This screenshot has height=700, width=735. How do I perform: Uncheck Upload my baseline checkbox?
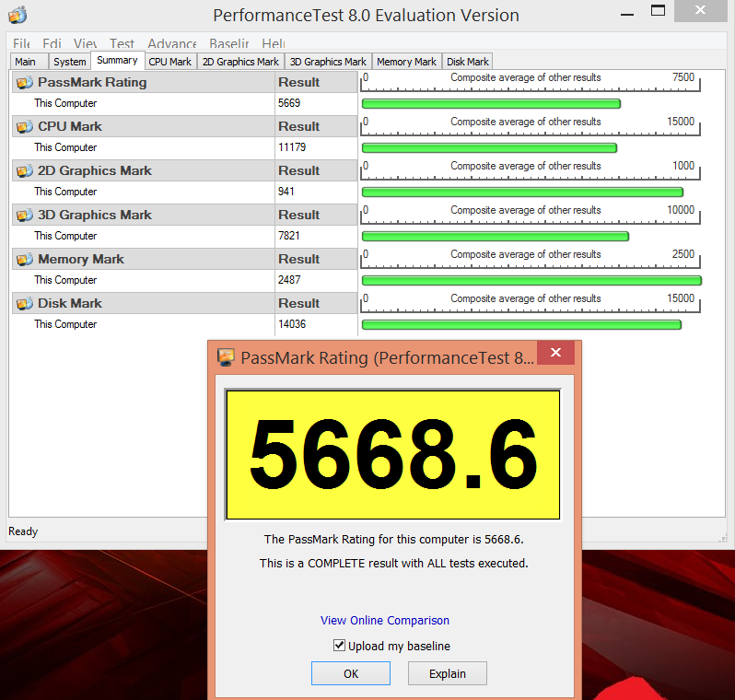339,645
